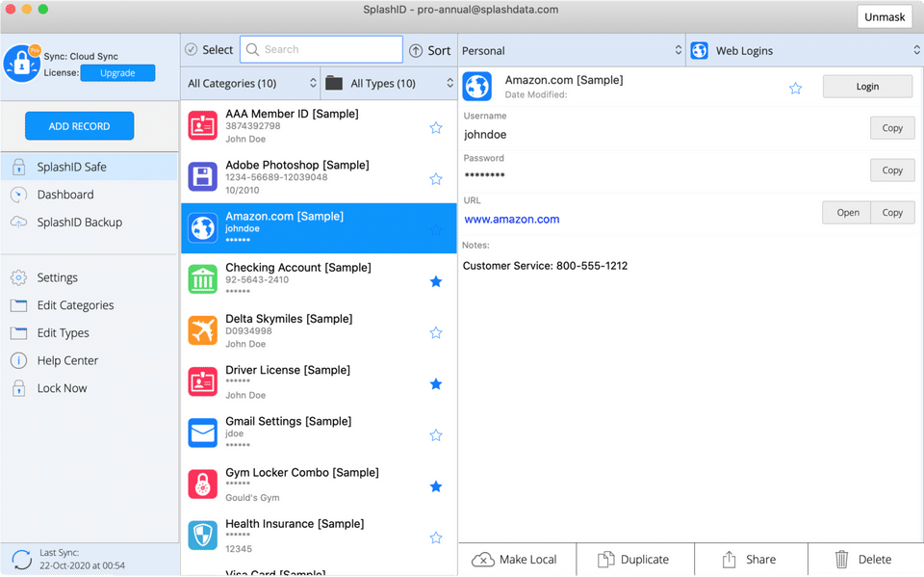Screen dimensions: 924x577
Task: Open SplashID Backup section
Action: [89, 223]
